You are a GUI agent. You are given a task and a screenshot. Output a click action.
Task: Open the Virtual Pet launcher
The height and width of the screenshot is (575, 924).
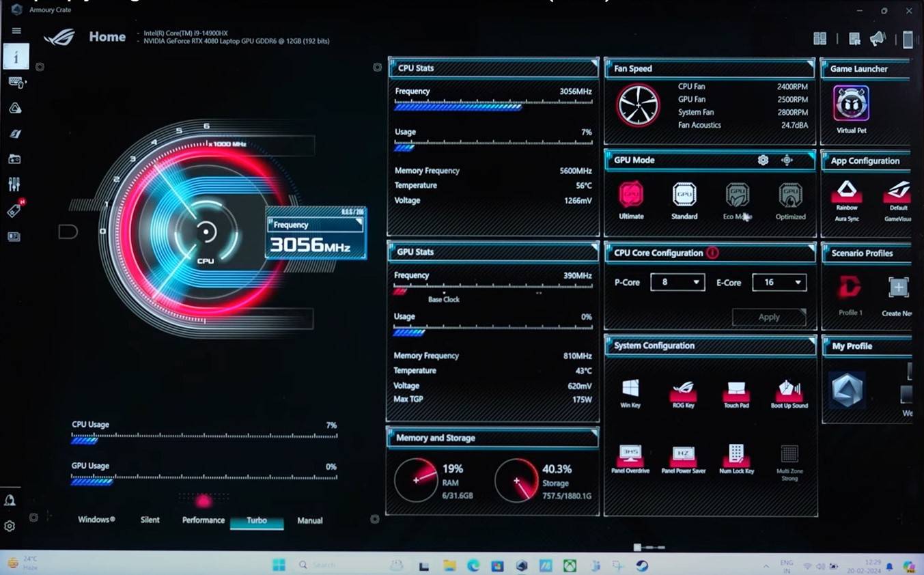pyautogui.click(x=851, y=104)
